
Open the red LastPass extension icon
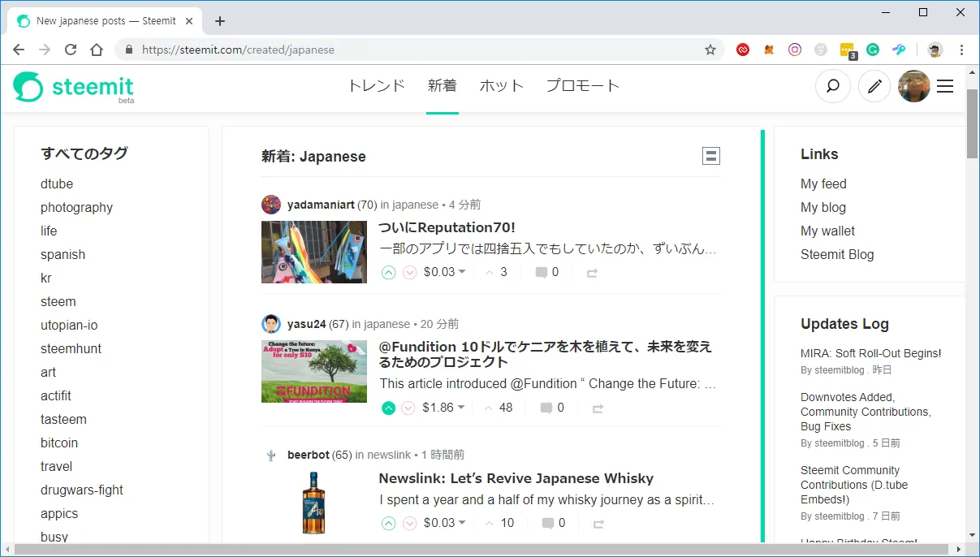(743, 50)
